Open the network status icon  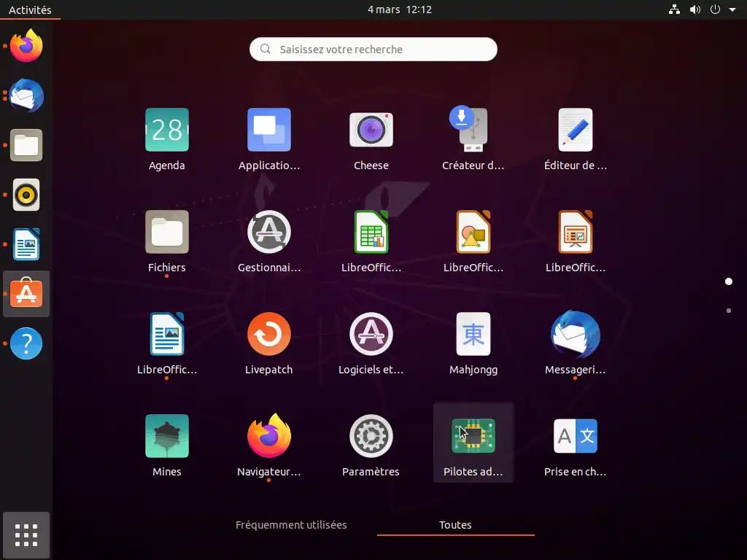pyautogui.click(x=674, y=9)
